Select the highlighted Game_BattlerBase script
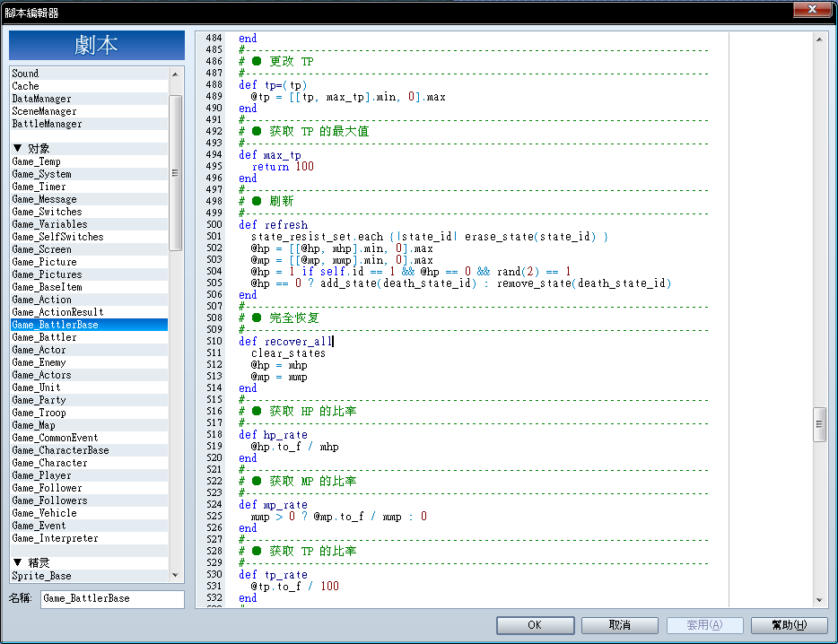The width and height of the screenshot is (838, 644). pyautogui.click(x=89, y=325)
